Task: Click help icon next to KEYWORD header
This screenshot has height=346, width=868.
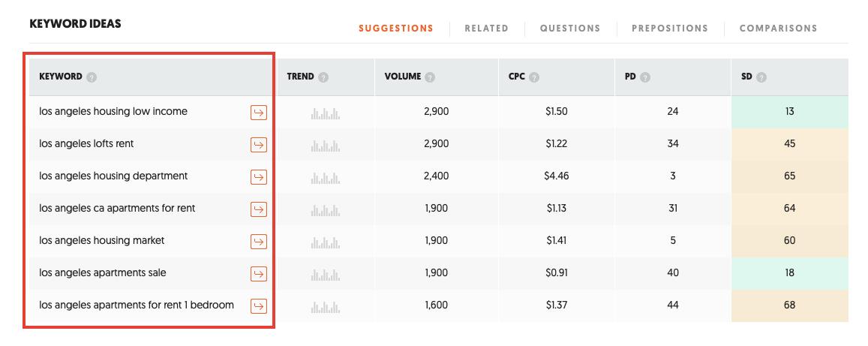Action: click(x=92, y=77)
